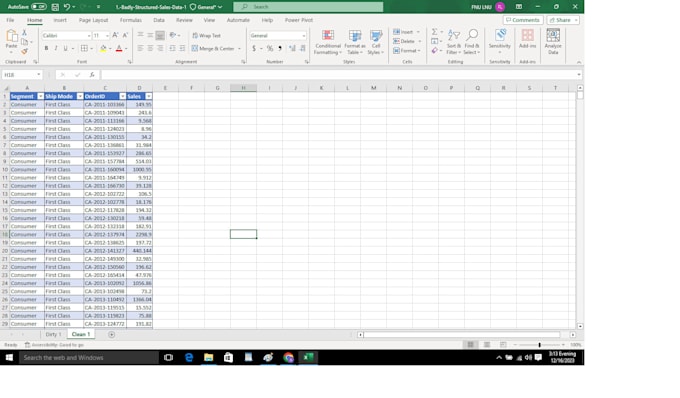Toggle Italic formatting
The image size is (680, 398).
56,48
